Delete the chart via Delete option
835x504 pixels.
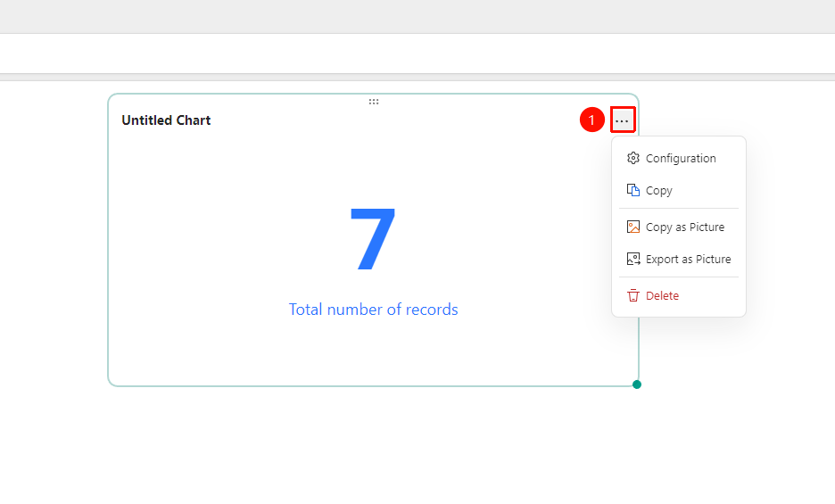tap(678, 295)
